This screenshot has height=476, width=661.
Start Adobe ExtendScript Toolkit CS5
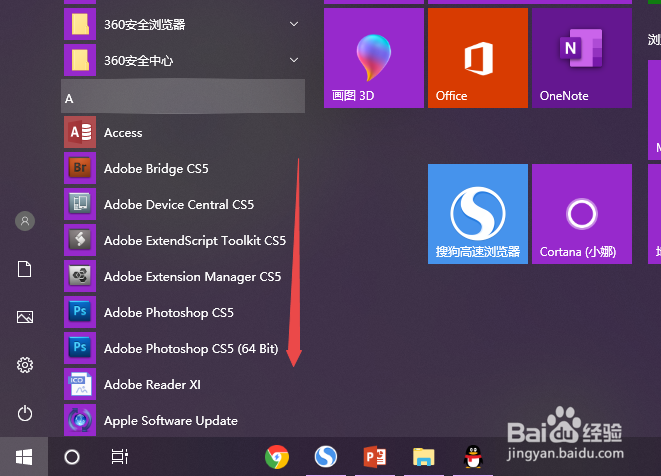[183, 240]
